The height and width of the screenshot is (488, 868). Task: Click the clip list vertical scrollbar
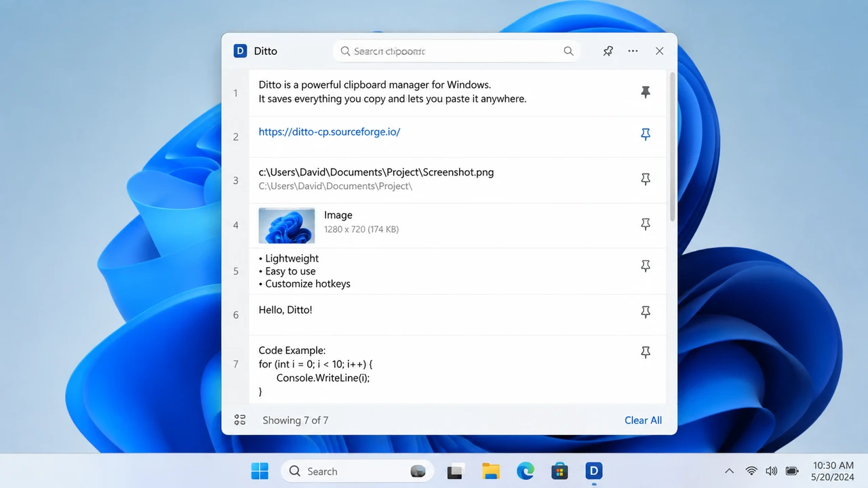click(672, 146)
